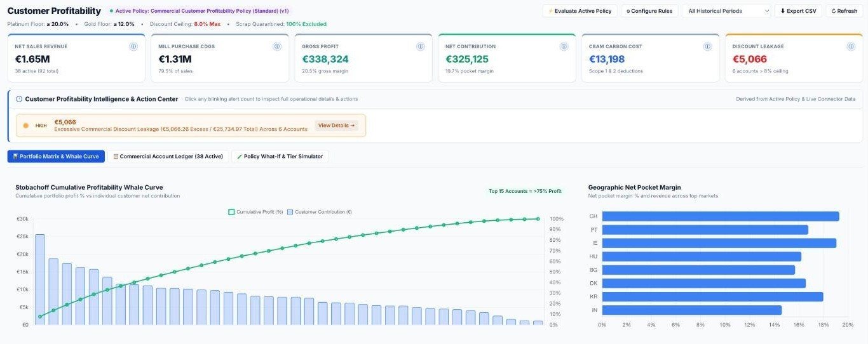Click the KR bar in geographic chart

click(x=713, y=296)
